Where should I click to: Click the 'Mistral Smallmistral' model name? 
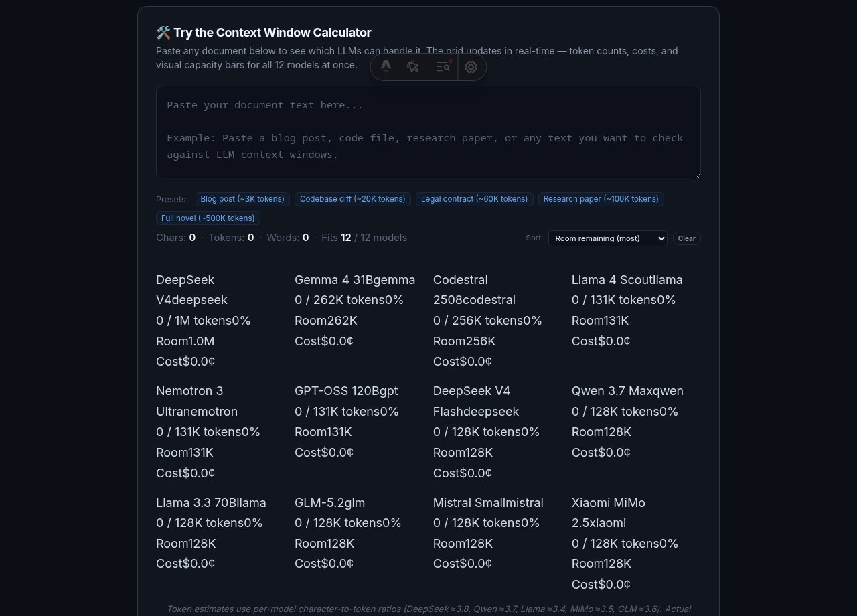click(x=488, y=503)
